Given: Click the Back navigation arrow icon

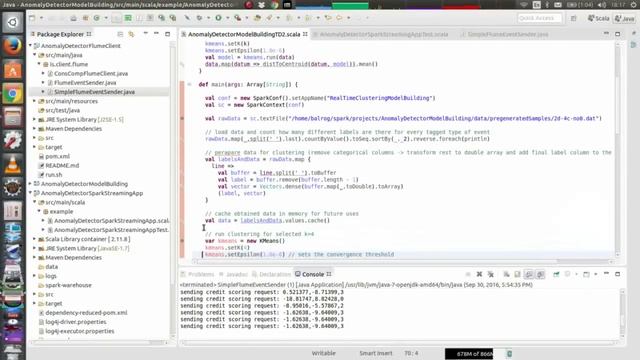Looking at the screenshot, I should point(328,18).
